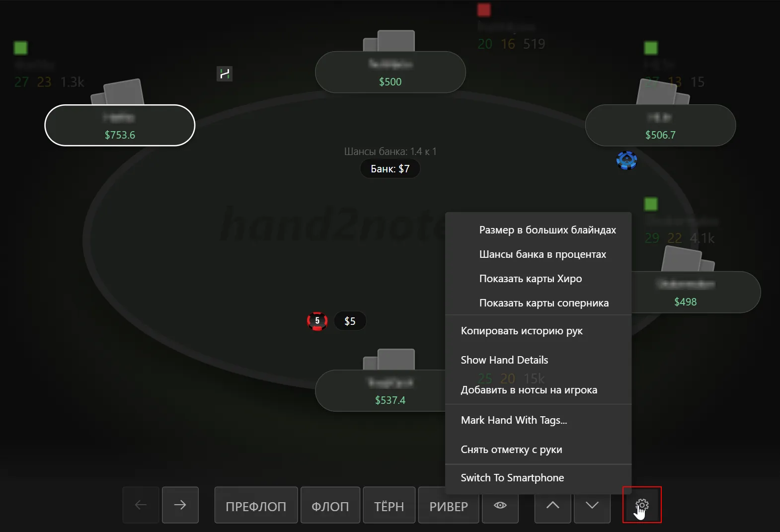Jump to the ФЛОП street
This screenshot has width=780, height=532.
coord(330,505)
